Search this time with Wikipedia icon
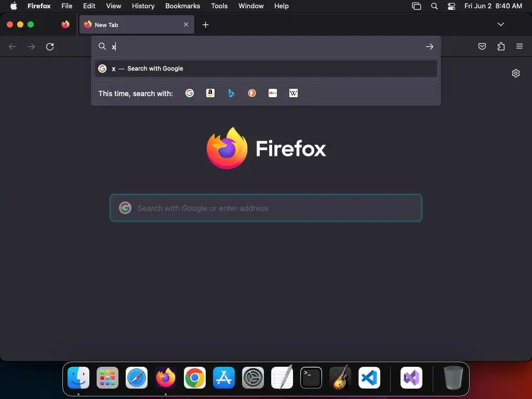532x399 pixels. [294, 93]
